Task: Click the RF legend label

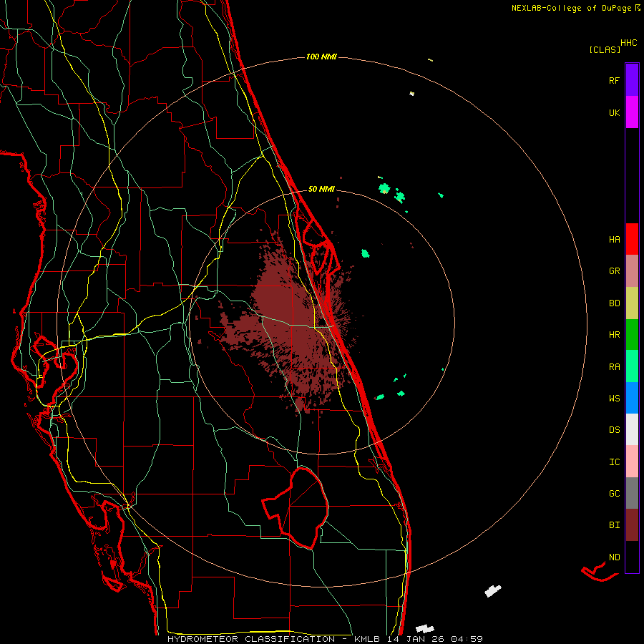Action: pyautogui.click(x=614, y=81)
